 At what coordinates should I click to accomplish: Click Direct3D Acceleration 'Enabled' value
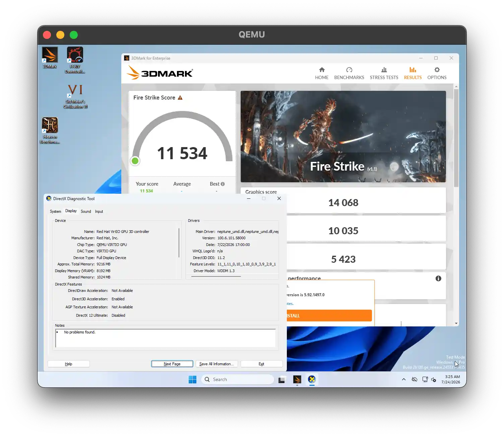[118, 299]
